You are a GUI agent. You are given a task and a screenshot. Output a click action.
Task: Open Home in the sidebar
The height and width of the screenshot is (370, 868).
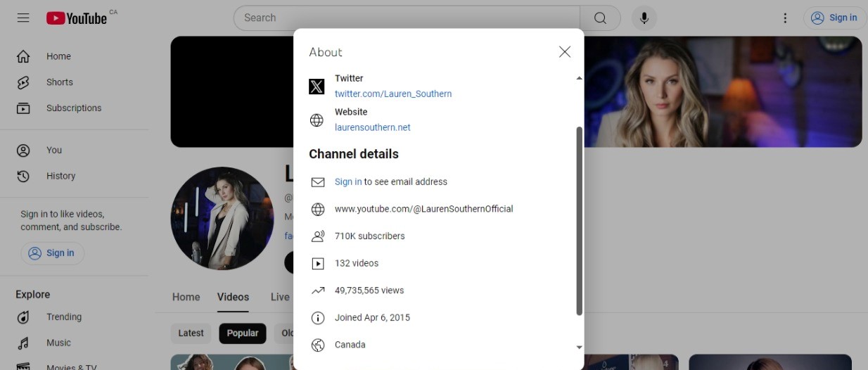click(74, 56)
